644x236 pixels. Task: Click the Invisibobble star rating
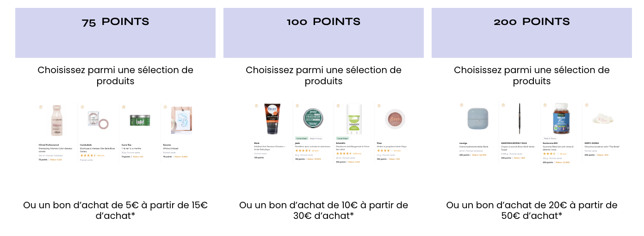tap(88, 155)
